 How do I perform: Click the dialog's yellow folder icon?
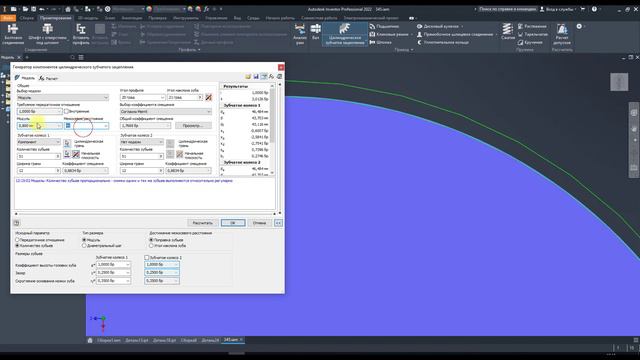(x=248, y=77)
